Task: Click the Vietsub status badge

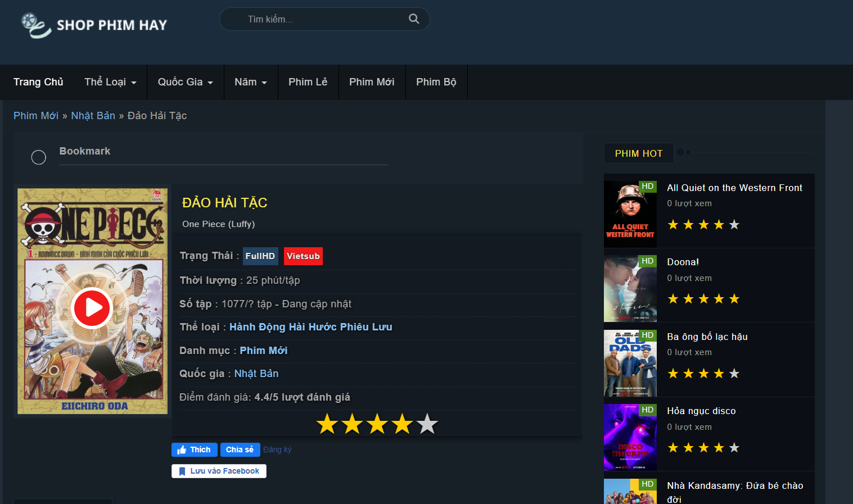Action: 303,256
